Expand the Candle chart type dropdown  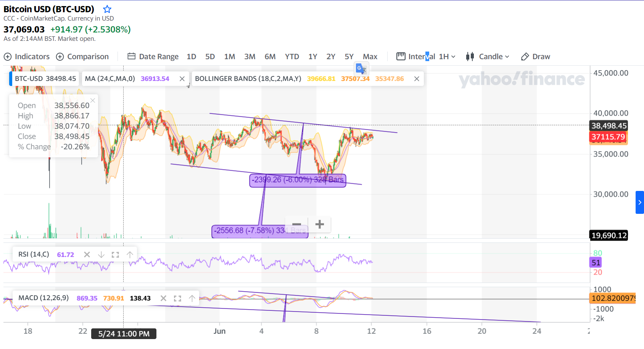point(488,57)
